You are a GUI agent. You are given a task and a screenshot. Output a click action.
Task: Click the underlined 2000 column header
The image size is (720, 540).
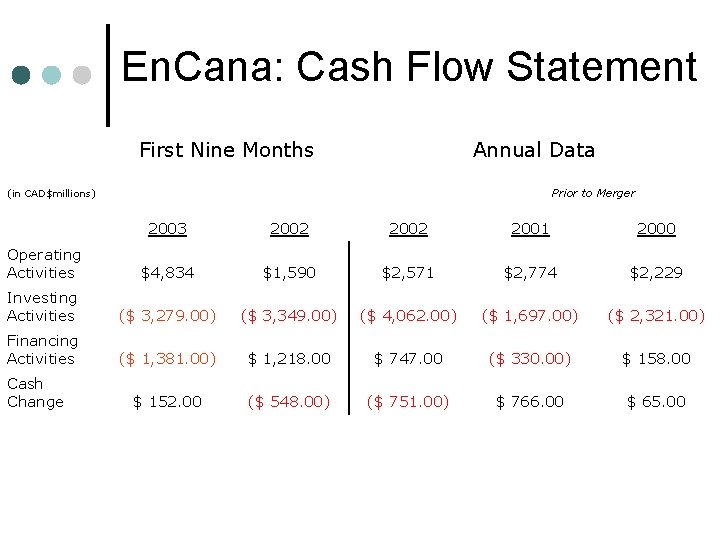click(x=656, y=229)
